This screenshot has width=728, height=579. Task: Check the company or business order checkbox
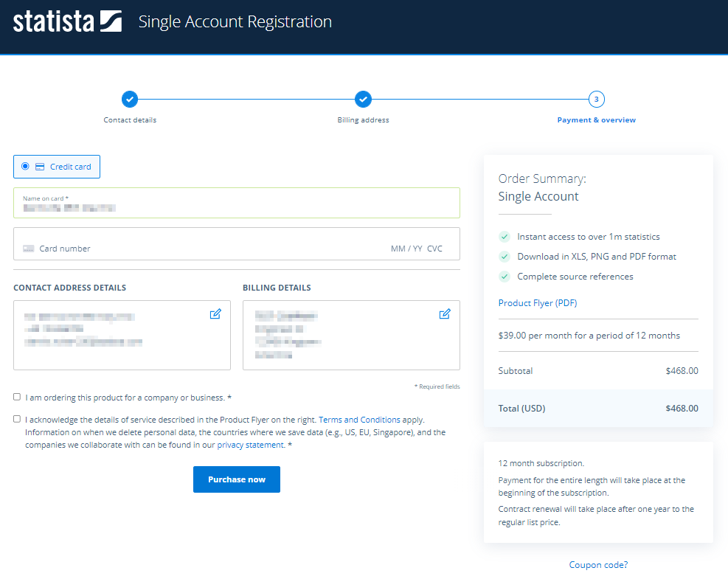pos(17,397)
